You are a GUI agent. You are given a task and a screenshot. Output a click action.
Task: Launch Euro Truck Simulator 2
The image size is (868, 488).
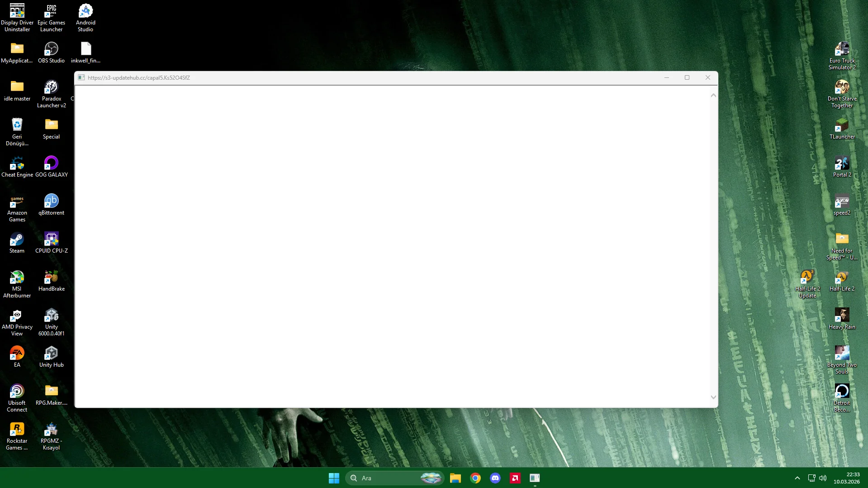(842, 56)
